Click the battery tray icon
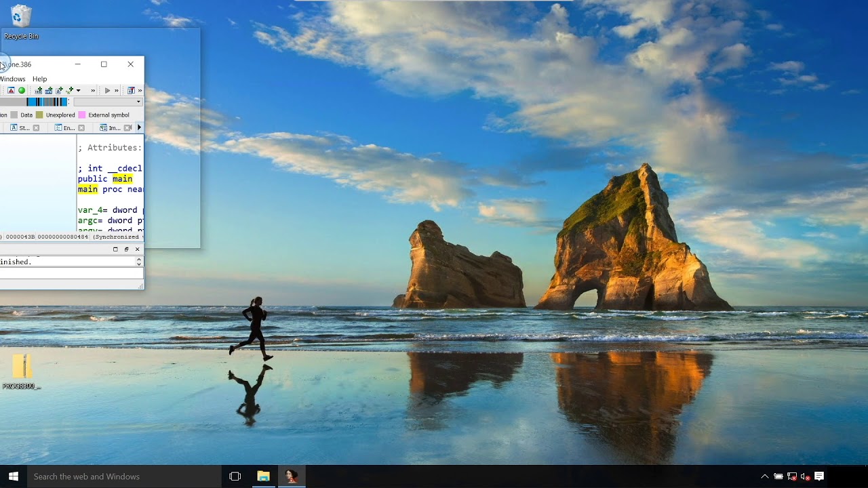The width and height of the screenshot is (868, 488). [778, 476]
